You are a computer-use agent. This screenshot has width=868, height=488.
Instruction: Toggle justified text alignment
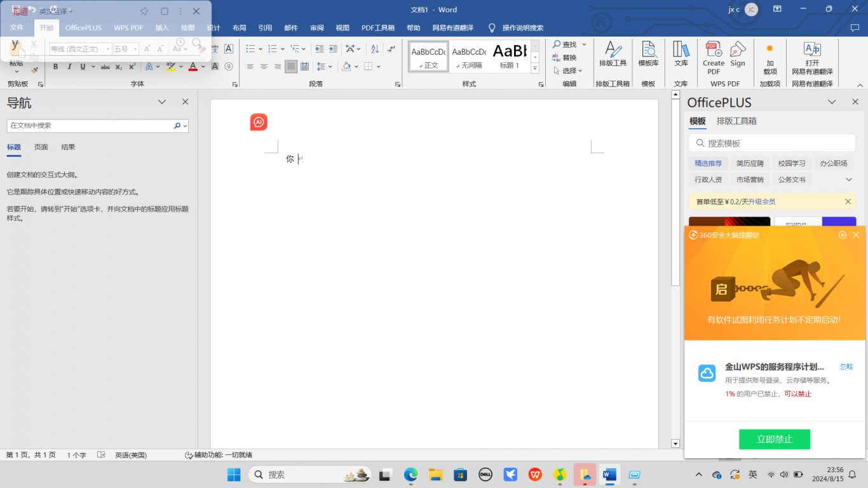coord(291,67)
